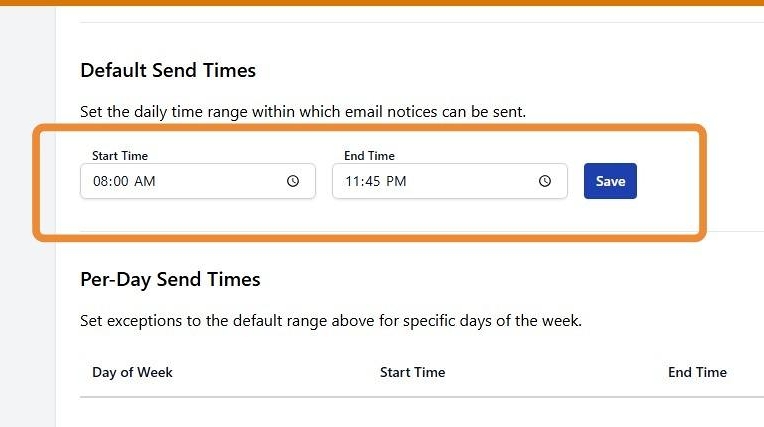Image resolution: width=764 pixels, height=427 pixels.
Task: Click the per-day exceptions description text
Action: tap(330, 322)
